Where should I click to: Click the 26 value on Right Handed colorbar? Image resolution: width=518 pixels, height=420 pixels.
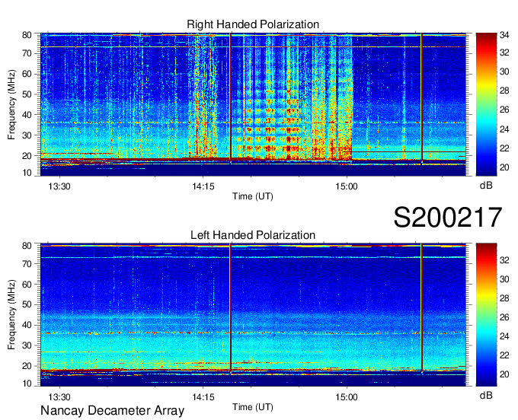click(504, 110)
